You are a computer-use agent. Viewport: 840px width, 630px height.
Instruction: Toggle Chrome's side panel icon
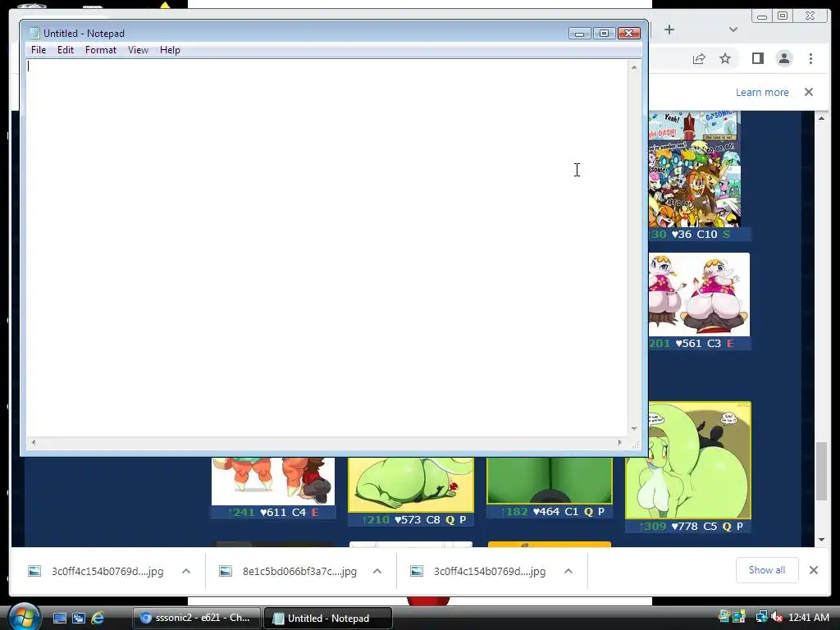(757, 58)
